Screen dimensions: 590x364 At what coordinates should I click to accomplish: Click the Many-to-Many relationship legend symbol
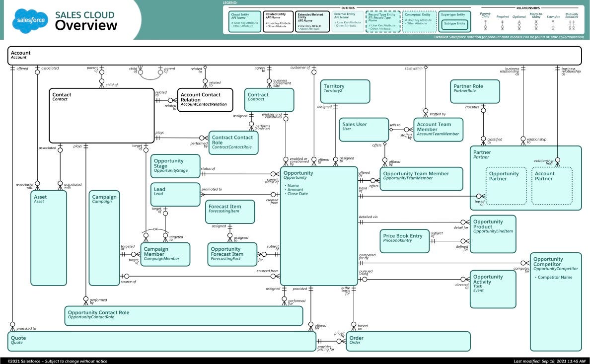536,25
